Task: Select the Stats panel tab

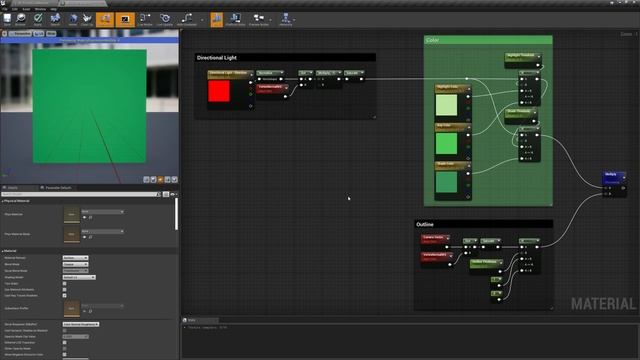Action: 200,320
